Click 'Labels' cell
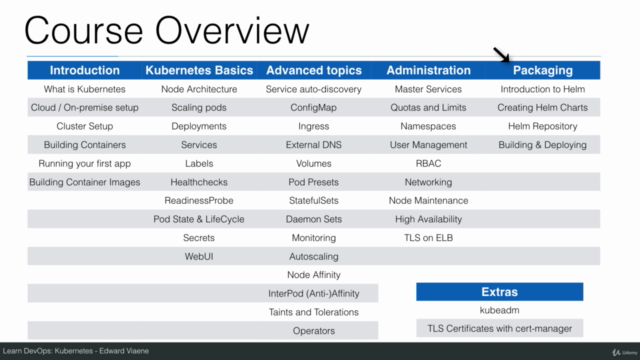 [199, 163]
